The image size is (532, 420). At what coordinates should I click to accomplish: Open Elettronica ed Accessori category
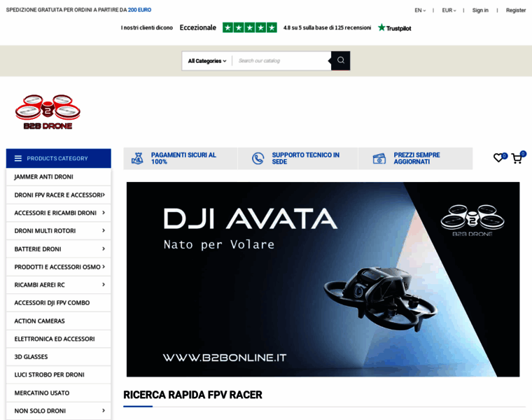58,339
